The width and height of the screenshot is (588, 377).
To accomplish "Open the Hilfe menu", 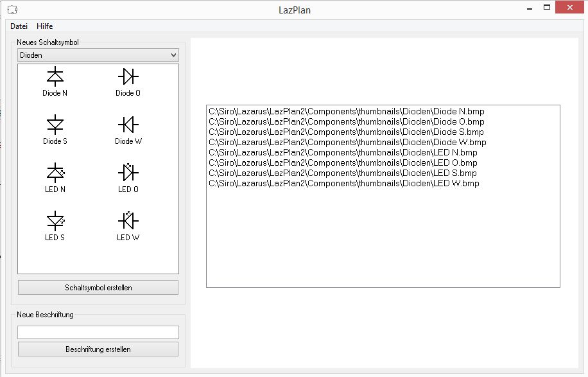I will pos(45,26).
